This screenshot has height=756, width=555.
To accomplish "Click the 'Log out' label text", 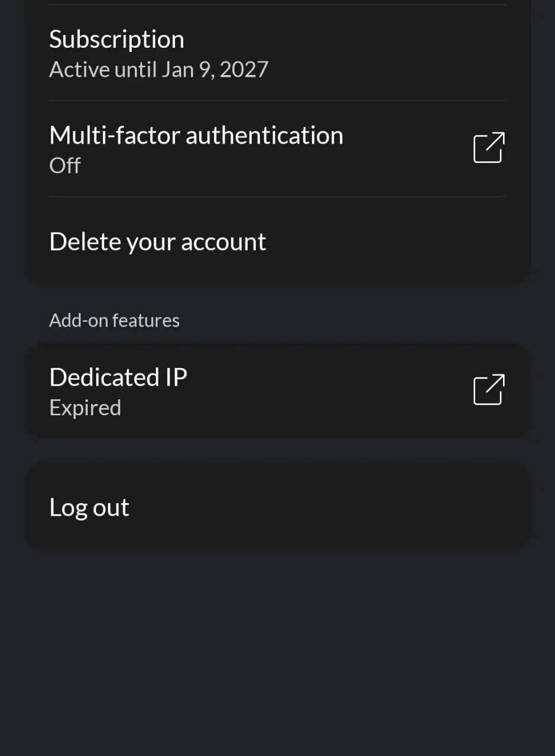I will [89, 507].
